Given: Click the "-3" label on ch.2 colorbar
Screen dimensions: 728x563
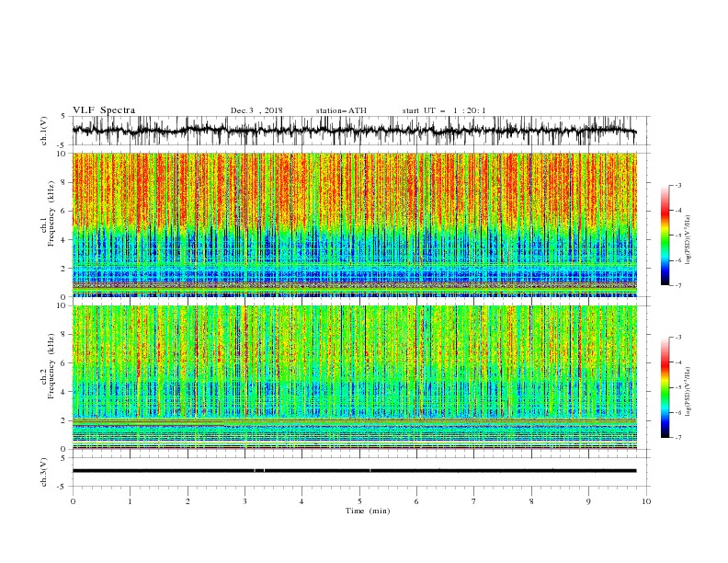Looking at the screenshot, I should tap(678, 338).
